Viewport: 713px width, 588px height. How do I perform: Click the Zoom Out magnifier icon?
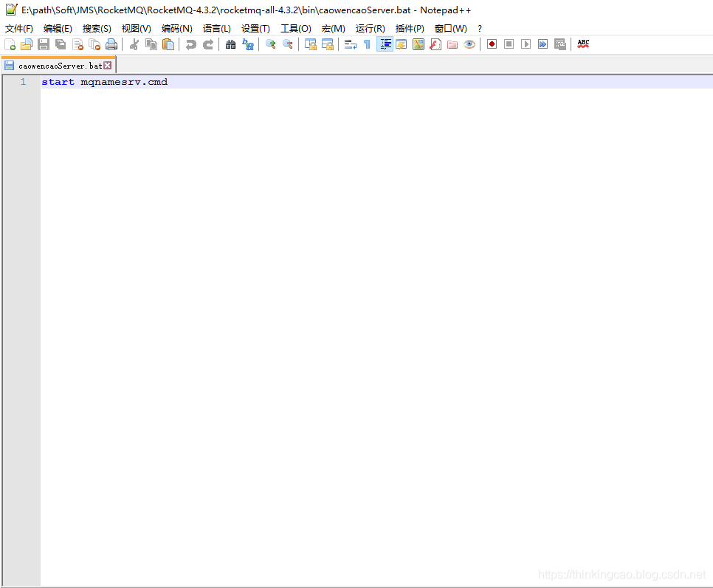(288, 44)
